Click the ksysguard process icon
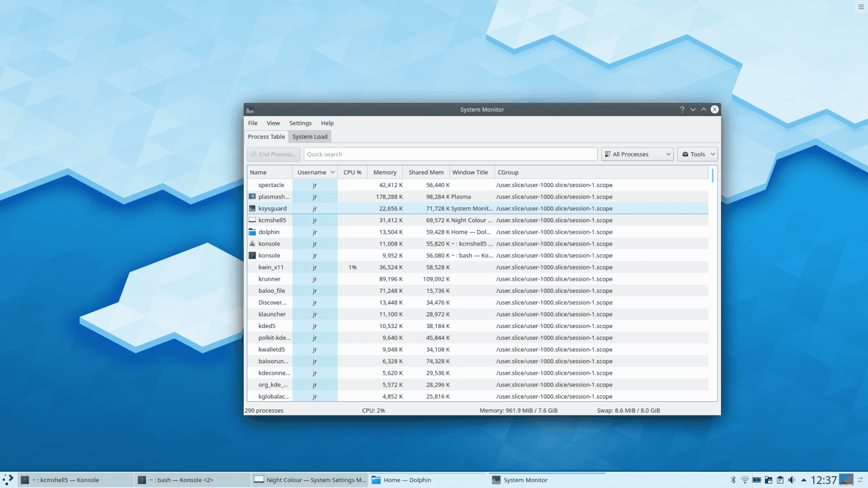 [x=252, y=208]
